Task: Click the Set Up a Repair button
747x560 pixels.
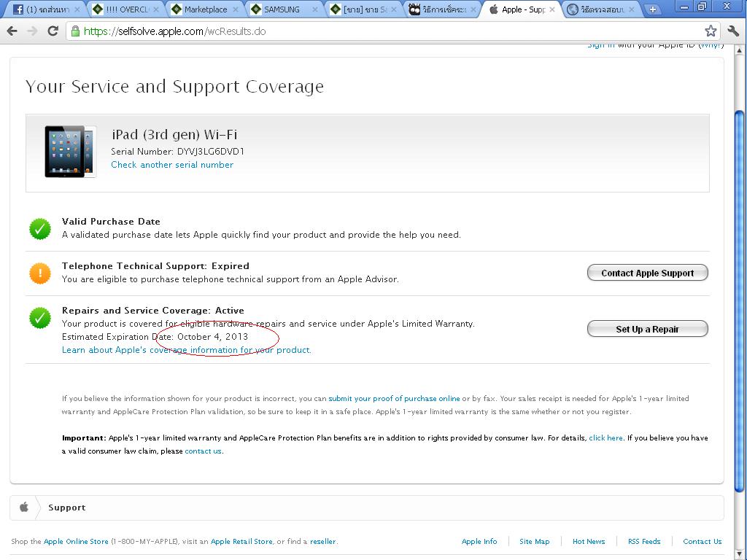Action: click(x=648, y=329)
